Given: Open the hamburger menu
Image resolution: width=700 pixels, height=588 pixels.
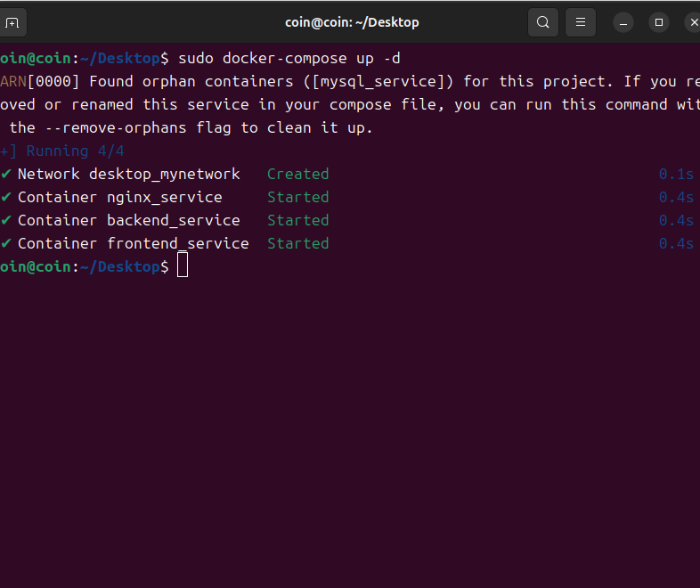Looking at the screenshot, I should (581, 22).
